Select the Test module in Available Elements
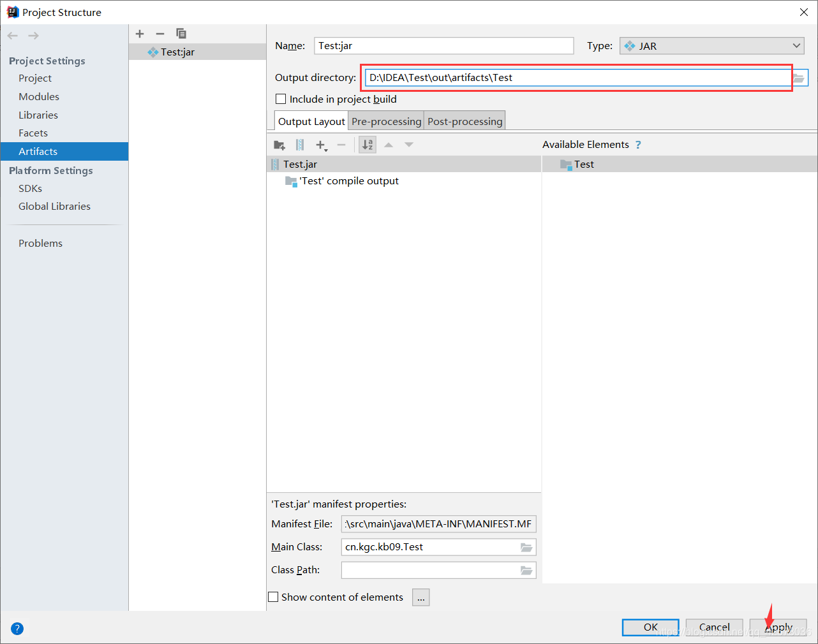The height and width of the screenshot is (644, 818). pos(680,164)
